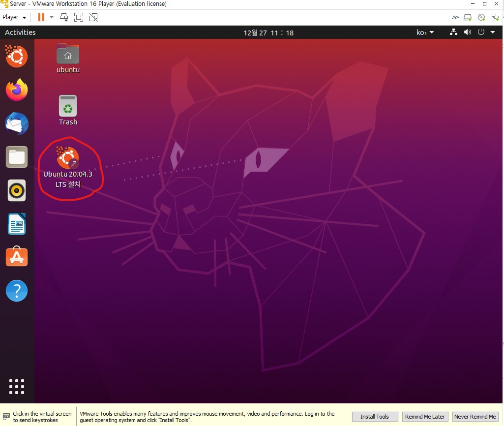Click the Install Tools button
The image size is (504, 426).
coord(375,417)
